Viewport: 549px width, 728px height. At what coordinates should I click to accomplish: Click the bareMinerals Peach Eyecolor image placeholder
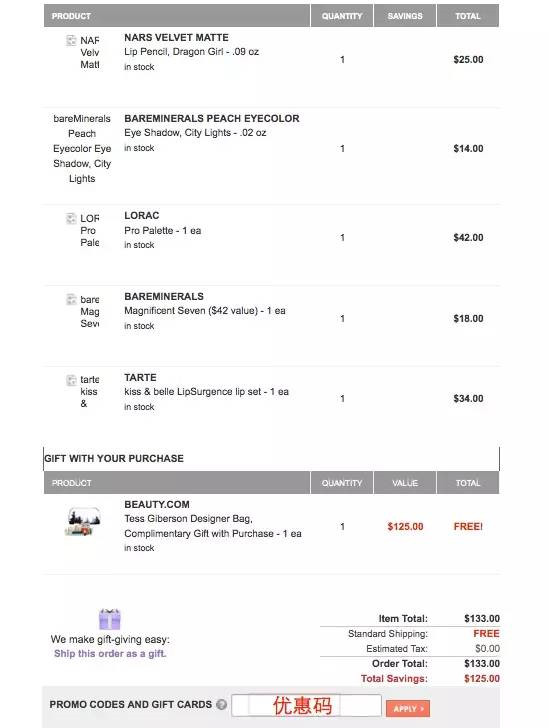point(82,149)
